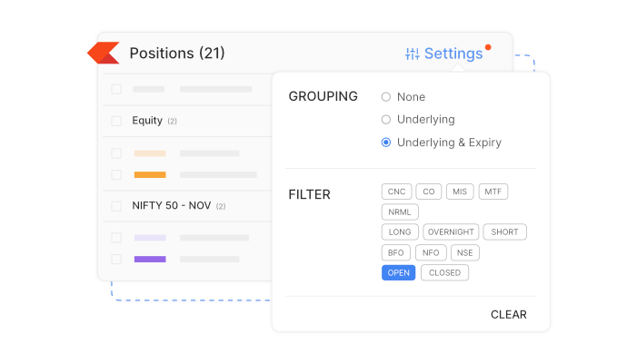This screenshot has height=364, width=637.
Task: Toggle the CNC filter tag
Action: pyautogui.click(x=396, y=192)
